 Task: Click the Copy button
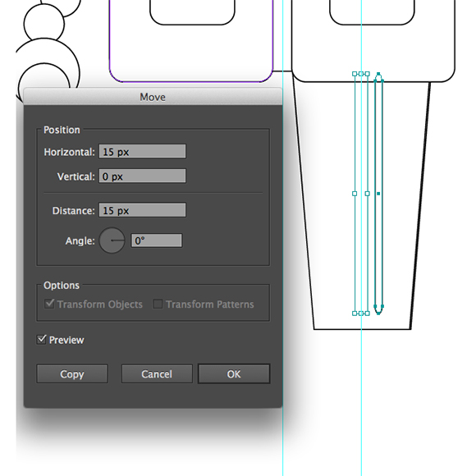click(x=72, y=373)
